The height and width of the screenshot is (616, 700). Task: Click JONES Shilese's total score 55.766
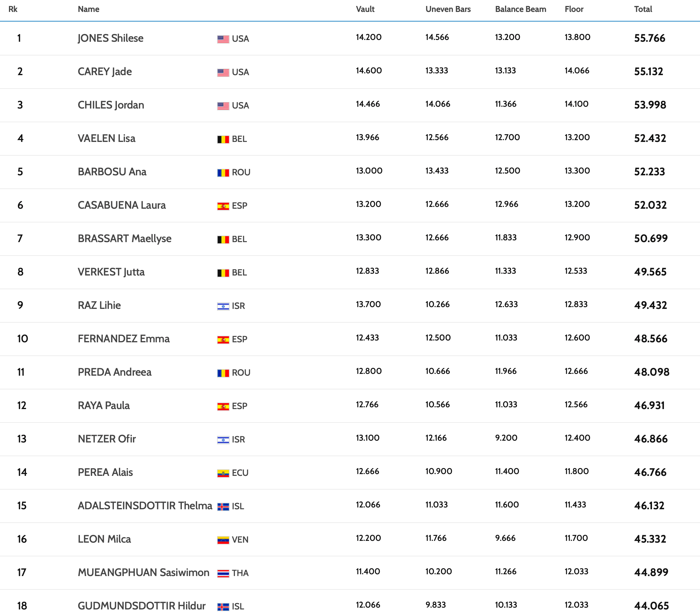[649, 38]
